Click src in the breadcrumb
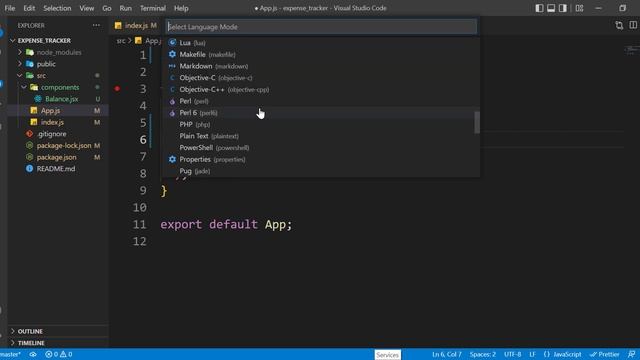The width and height of the screenshot is (640, 360). click(121, 41)
